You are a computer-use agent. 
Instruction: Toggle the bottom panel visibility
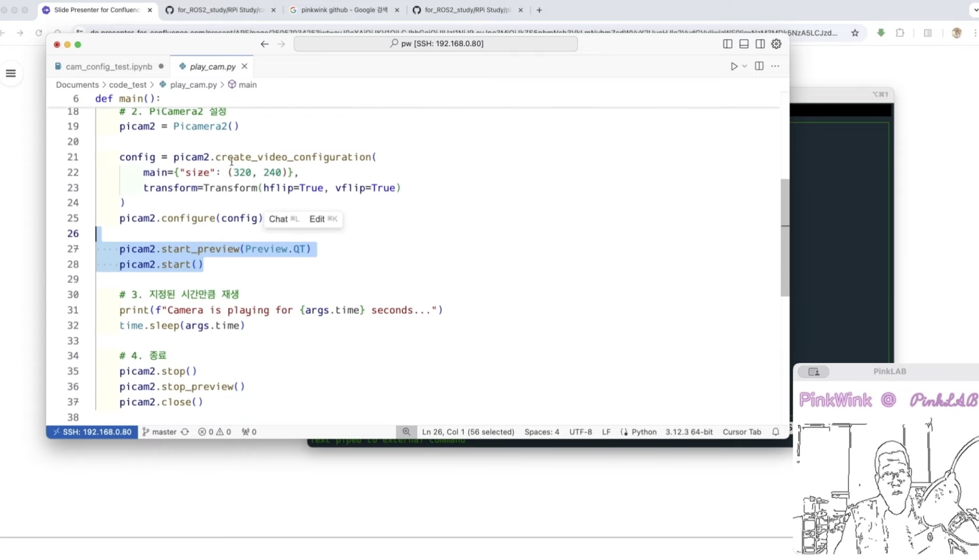743,44
